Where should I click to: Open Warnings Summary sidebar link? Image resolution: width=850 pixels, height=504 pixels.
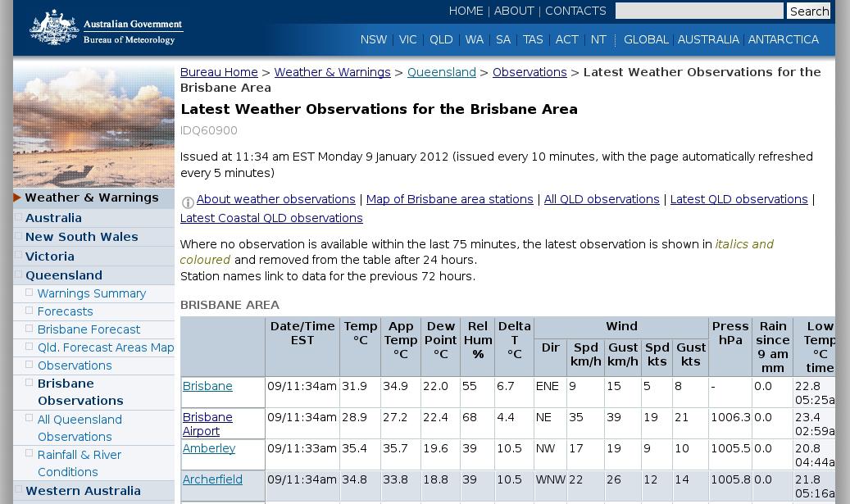point(92,293)
